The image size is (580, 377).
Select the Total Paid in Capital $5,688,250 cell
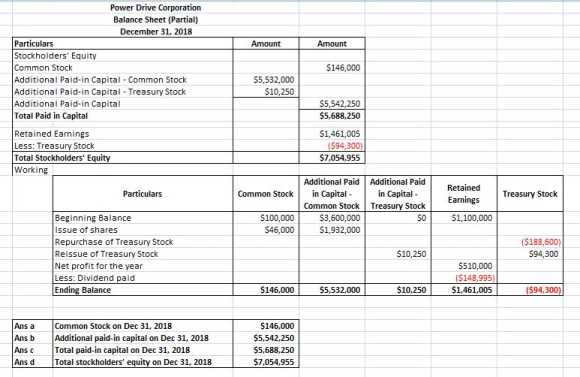click(332, 116)
